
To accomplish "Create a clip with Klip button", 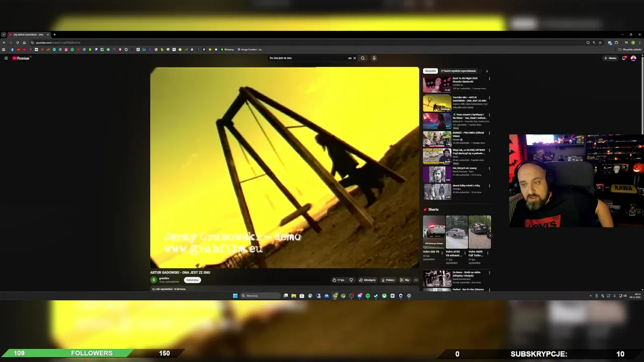I will click(405, 280).
